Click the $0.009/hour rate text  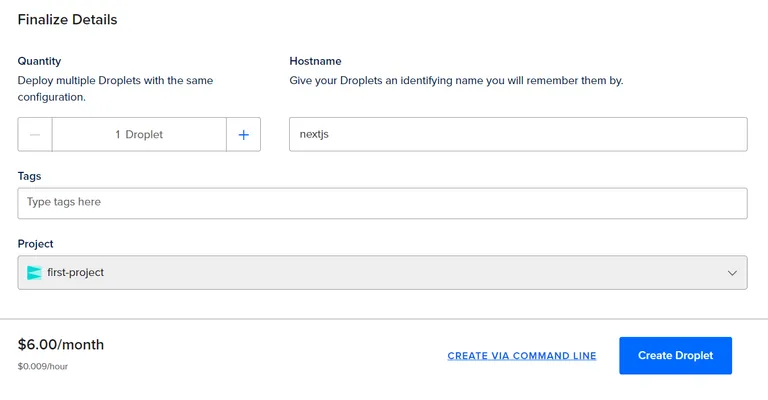(43, 366)
